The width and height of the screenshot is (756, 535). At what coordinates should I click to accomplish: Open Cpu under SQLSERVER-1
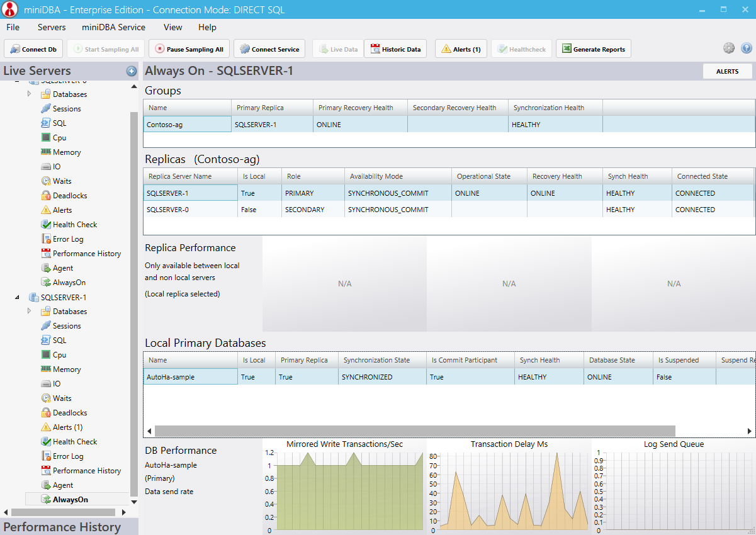tap(53, 355)
